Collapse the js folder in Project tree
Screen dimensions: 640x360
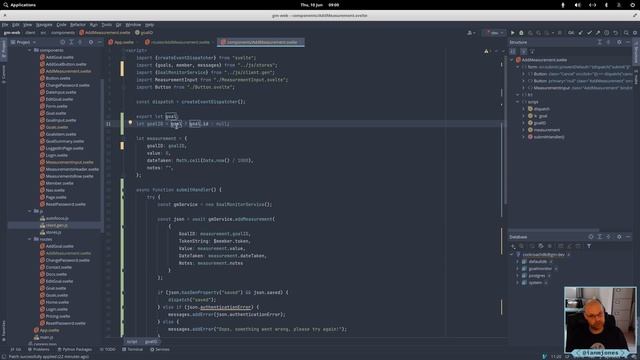(30, 211)
